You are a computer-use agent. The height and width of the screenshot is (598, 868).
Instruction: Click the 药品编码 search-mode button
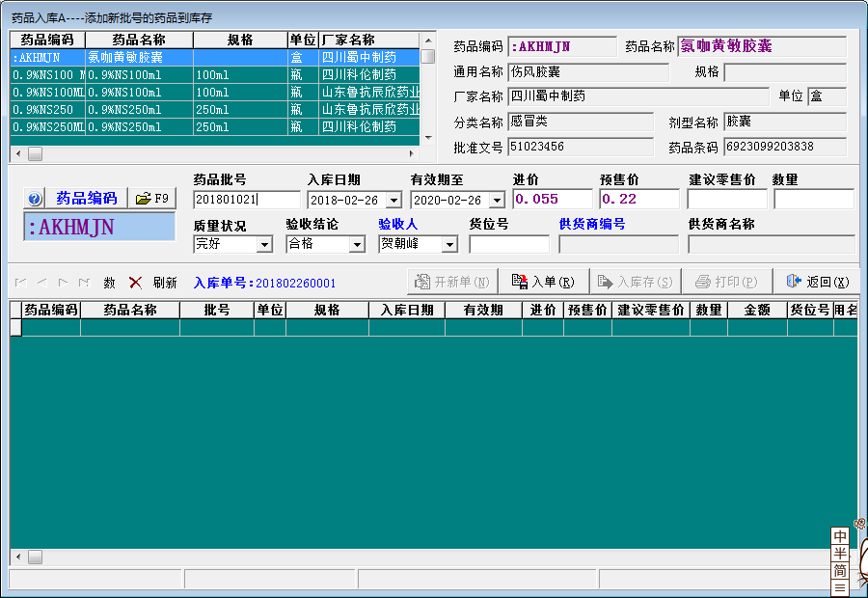[x=87, y=199]
